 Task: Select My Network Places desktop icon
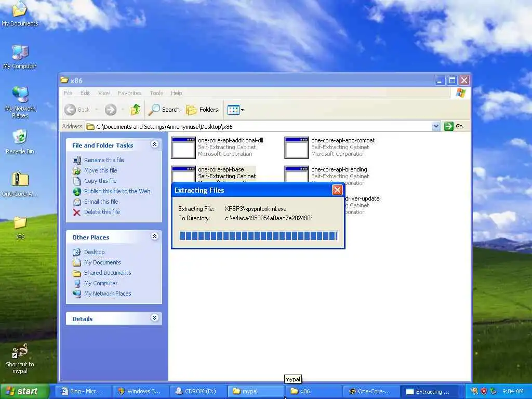coord(20,102)
